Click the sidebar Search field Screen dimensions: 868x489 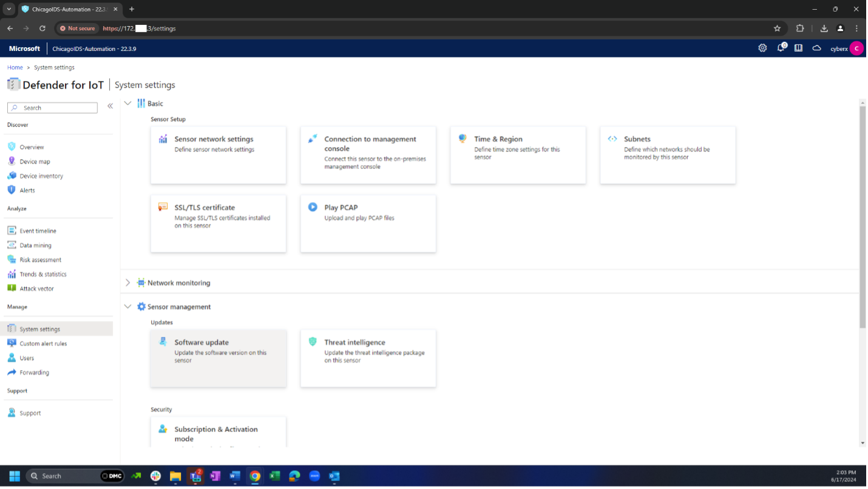[52, 107]
